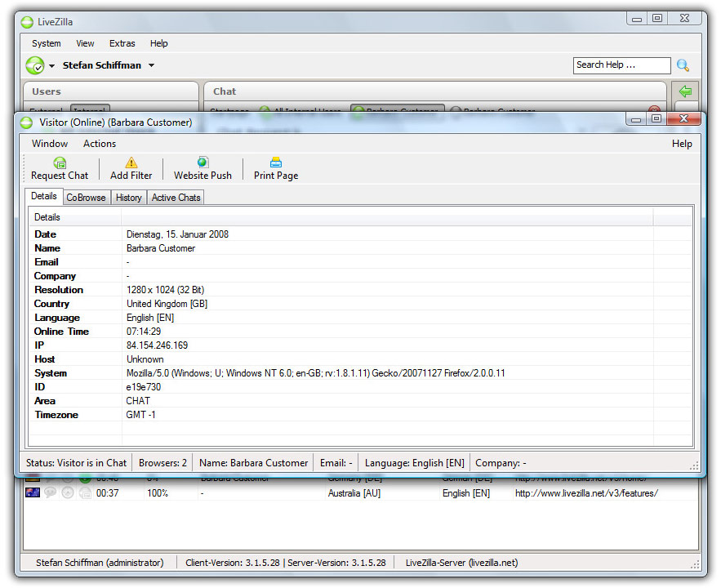Open LiveZilla's main Help menu
This screenshot has height=588, width=721.
pyautogui.click(x=158, y=43)
